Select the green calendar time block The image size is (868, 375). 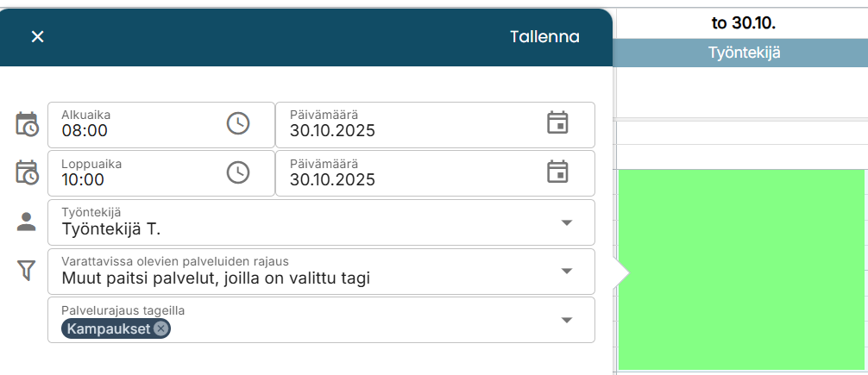click(x=741, y=269)
